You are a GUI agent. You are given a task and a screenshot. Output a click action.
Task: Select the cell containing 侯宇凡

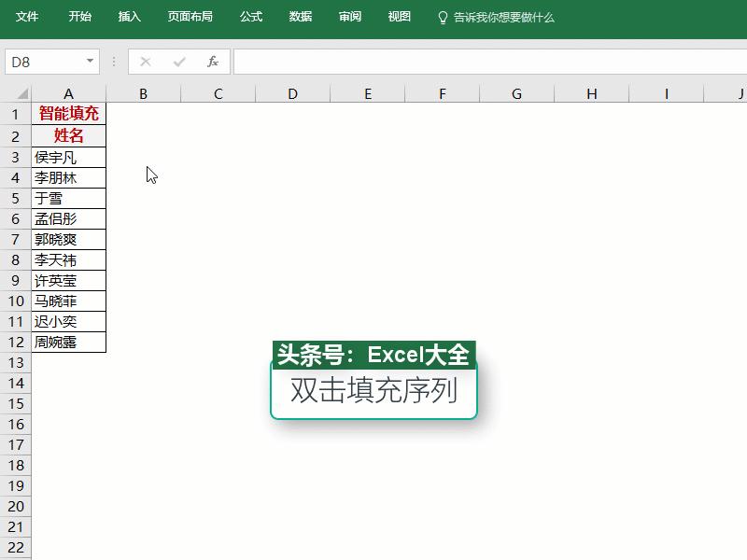pyautogui.click(x=68, y=157)
